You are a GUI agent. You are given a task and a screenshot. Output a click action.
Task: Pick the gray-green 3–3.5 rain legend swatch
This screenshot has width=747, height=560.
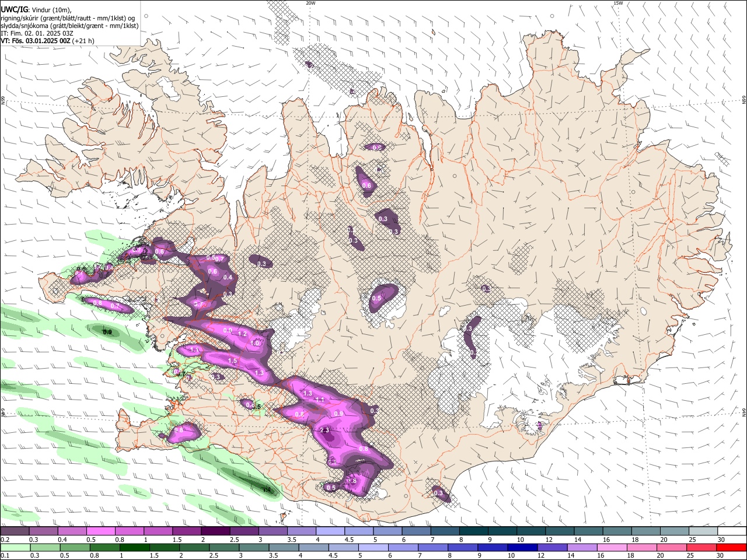coord(254,547)
